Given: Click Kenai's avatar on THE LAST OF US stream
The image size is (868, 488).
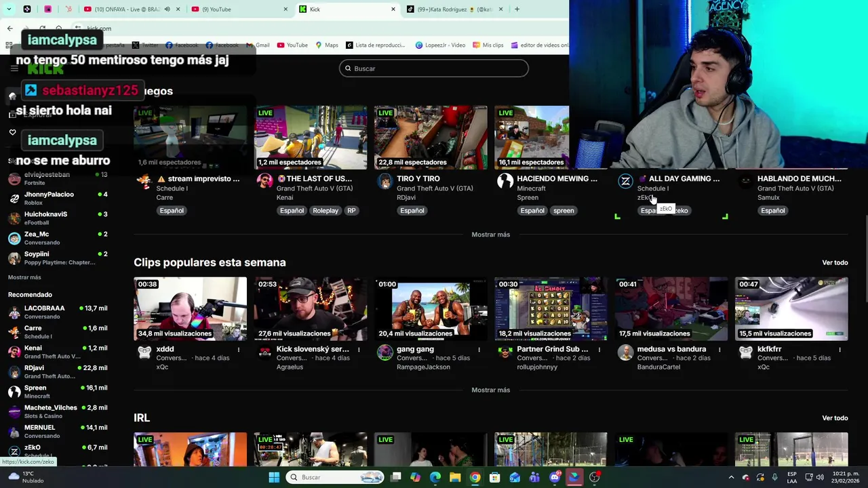Looking at the screenshot, I should pyautogui.click(x=264, y=181).
